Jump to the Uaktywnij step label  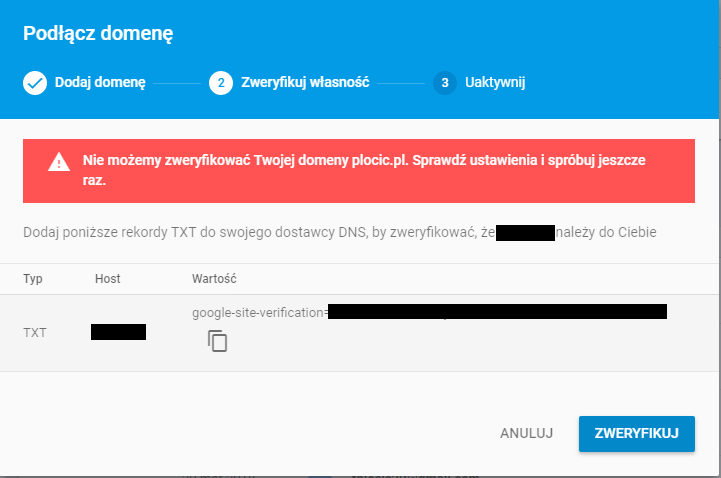[495, 82]
